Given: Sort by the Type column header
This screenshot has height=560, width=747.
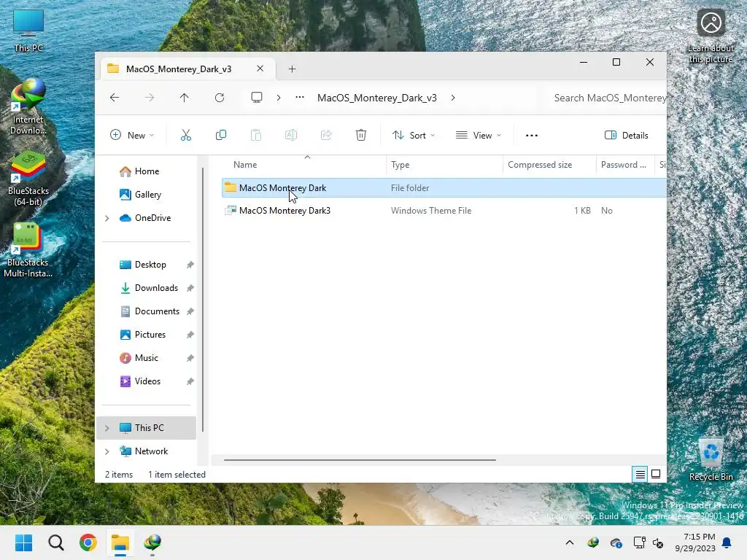Looking at the screenshot, I should click(x=444, y=165).
